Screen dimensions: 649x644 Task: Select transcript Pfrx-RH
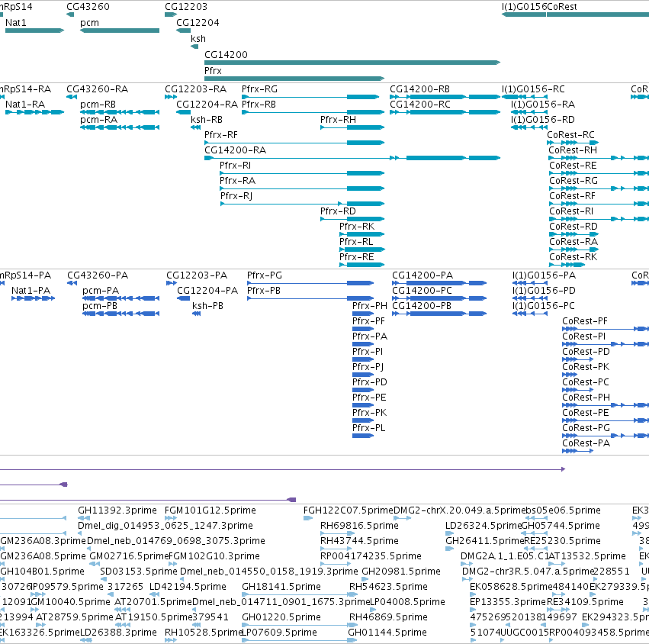click(x=352, y=127)
